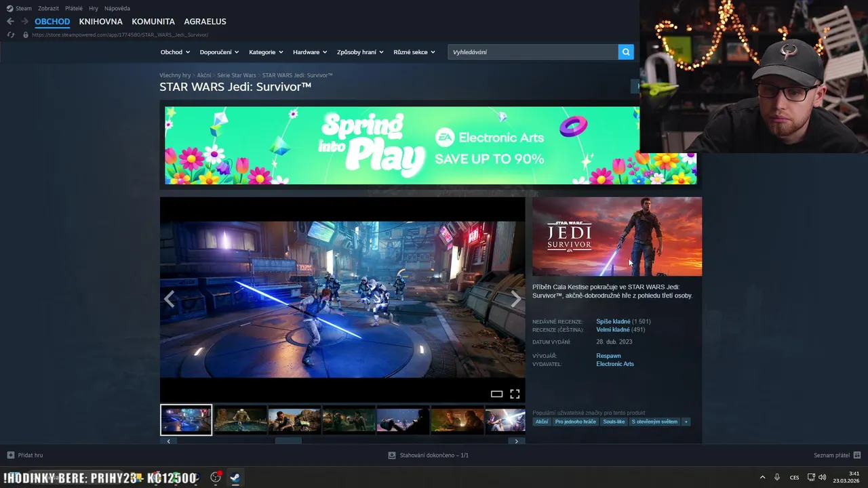Open the Přátelé menu
This screenshot has width=868, height=488.
click(74, 8)
